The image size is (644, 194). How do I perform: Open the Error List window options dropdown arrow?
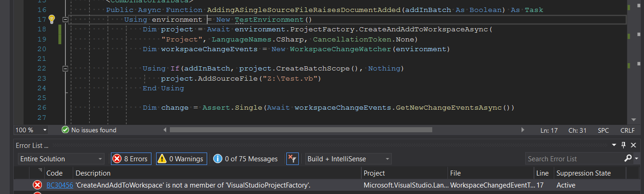click(x=614, y=145)
